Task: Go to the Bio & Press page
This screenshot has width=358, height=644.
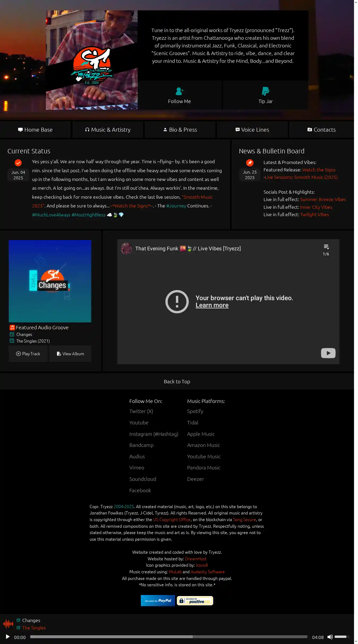Action: (180, 130)
